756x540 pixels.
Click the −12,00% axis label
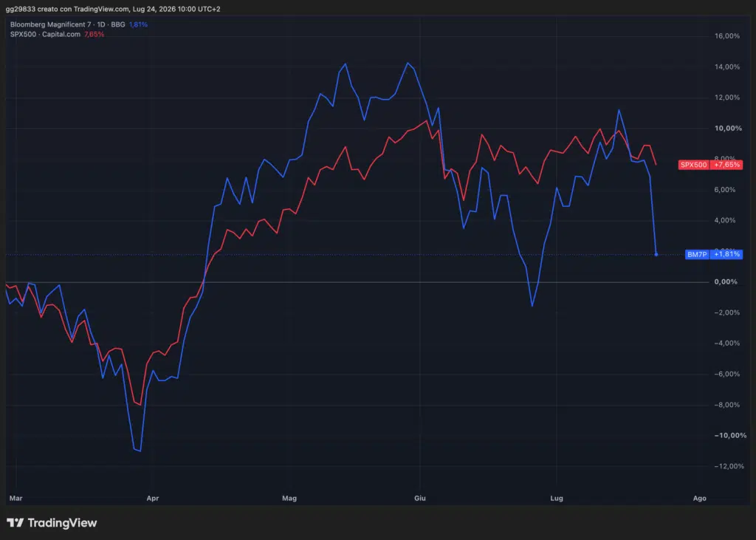pos(729,466)
